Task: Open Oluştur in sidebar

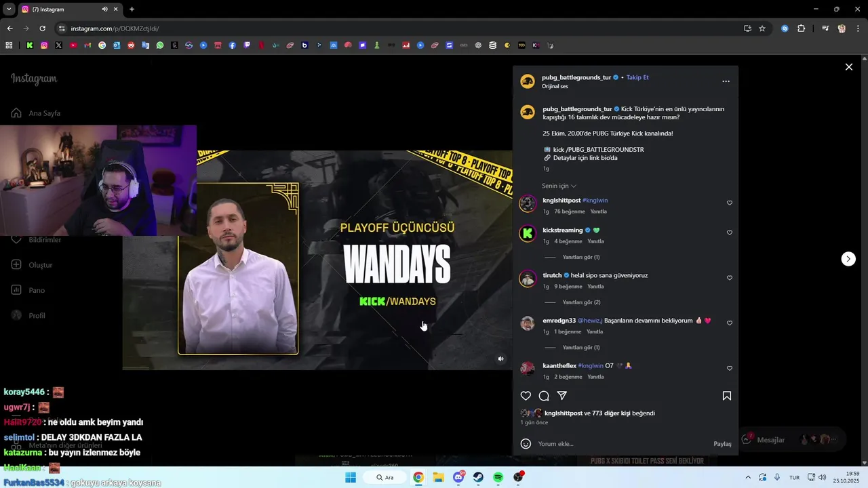Action: [32, 265]
